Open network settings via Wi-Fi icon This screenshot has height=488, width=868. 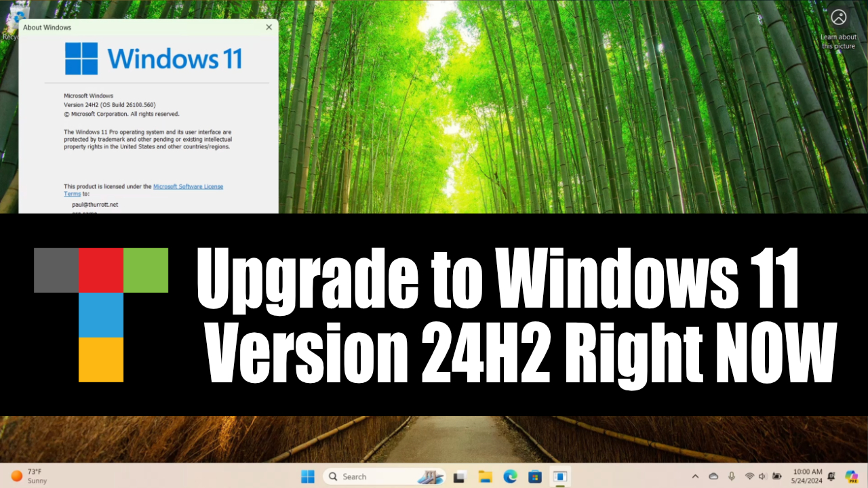click(749, 476)
